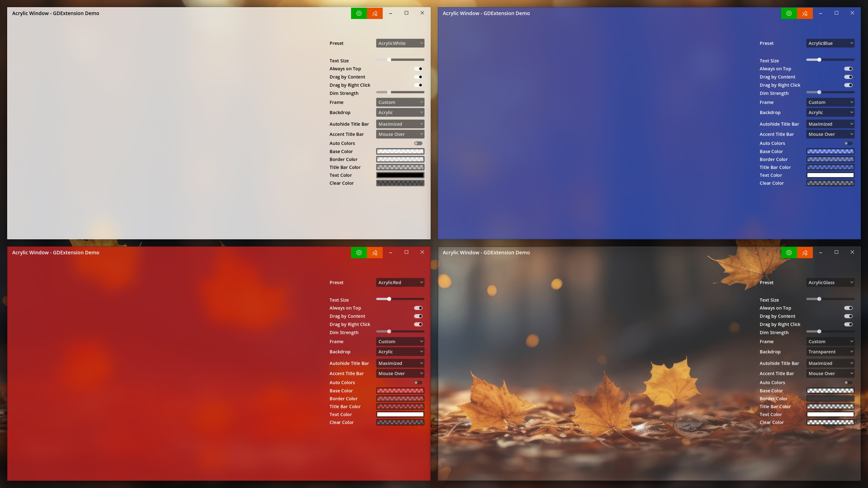
Task: Click the orange pin icon in AcrylicGlass window
Action: [x=805, y=252]
